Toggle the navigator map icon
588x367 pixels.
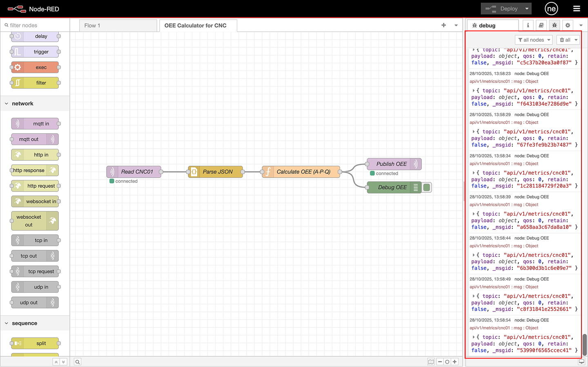(x=431, y=362)
